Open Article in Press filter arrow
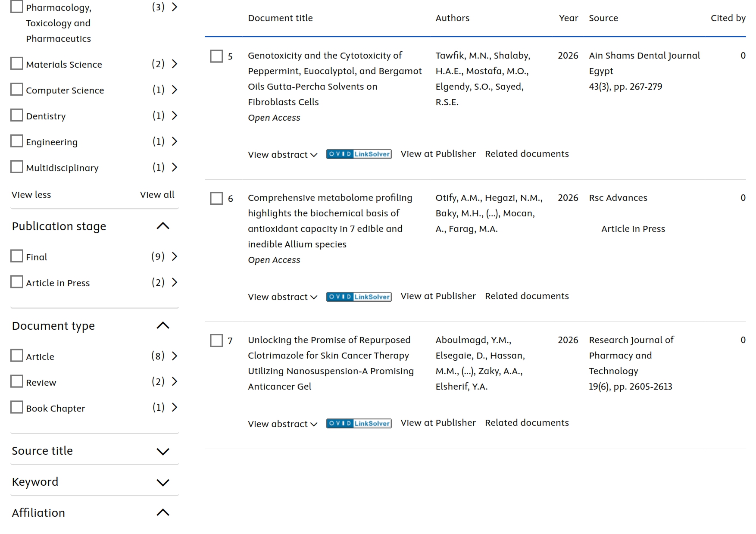The width and height of the screenshot is (756, 534). tap(175, 282)
